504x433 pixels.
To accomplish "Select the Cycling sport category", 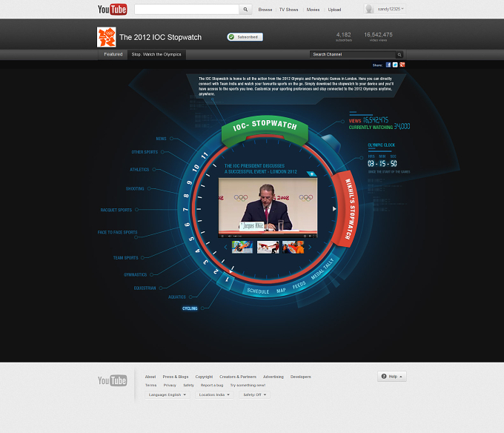I will click(190, 308).
